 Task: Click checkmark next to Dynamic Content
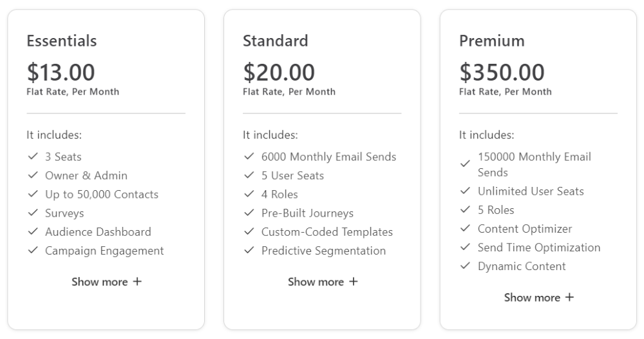465,266
